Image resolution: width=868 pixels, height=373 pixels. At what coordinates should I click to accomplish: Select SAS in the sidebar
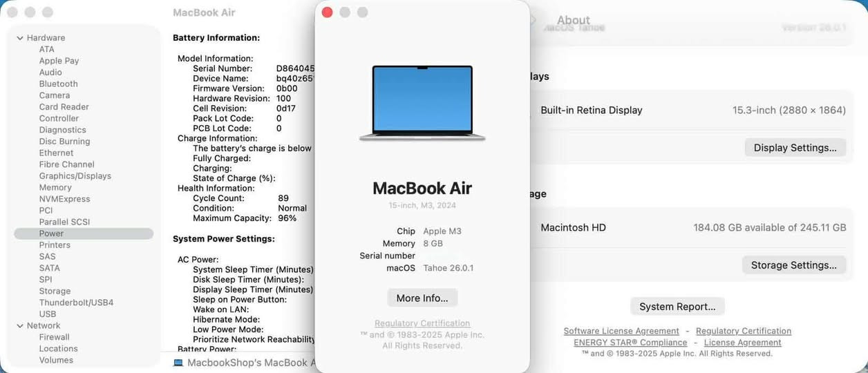pyautogui.click(x=47, y=256)
